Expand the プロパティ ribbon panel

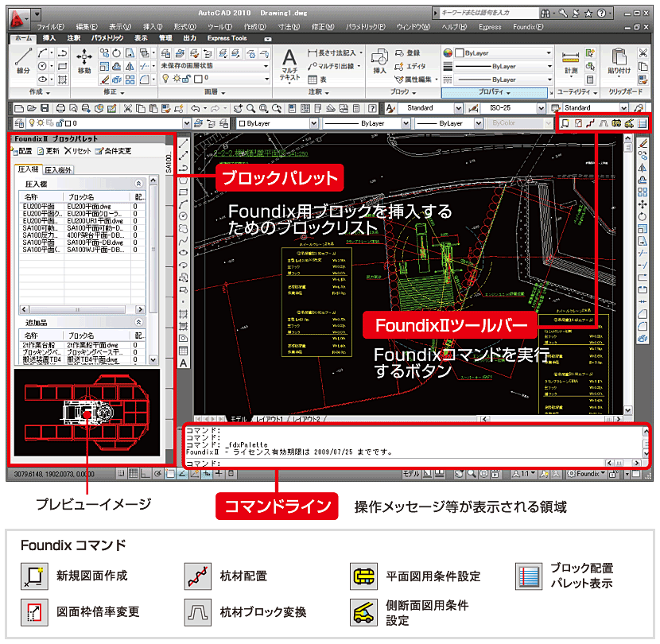495,91
